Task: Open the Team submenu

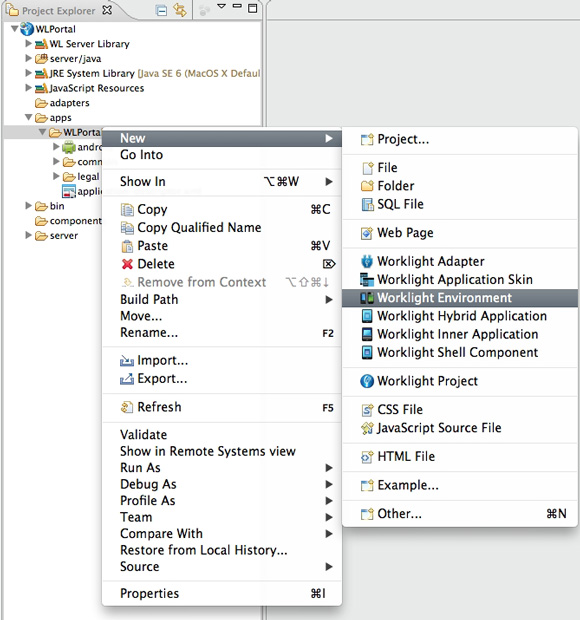Action: (x=222, y=517)
